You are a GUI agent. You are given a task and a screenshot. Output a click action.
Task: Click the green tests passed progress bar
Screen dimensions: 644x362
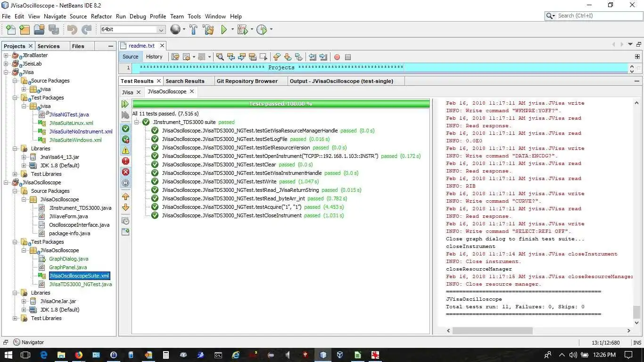tap(281, 104)
